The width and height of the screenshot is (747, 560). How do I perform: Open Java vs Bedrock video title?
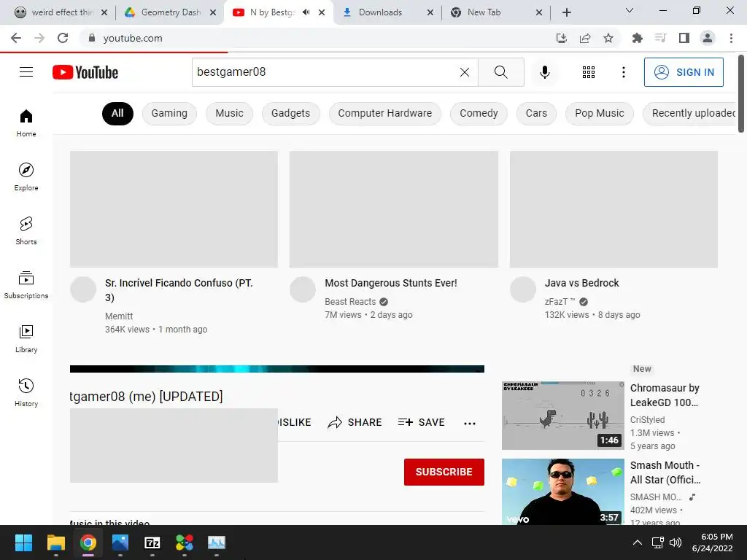(581, 283)
